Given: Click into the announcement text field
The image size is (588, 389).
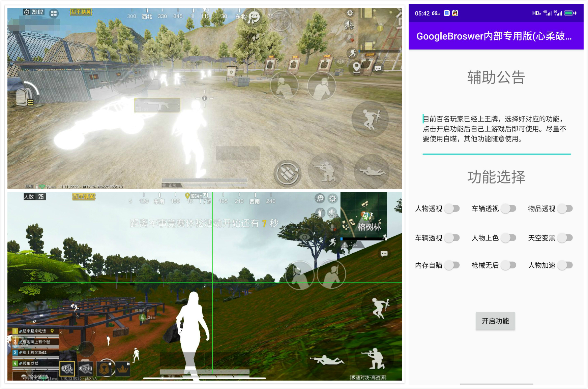Looking at the screenshot, I should click(496, 129).
